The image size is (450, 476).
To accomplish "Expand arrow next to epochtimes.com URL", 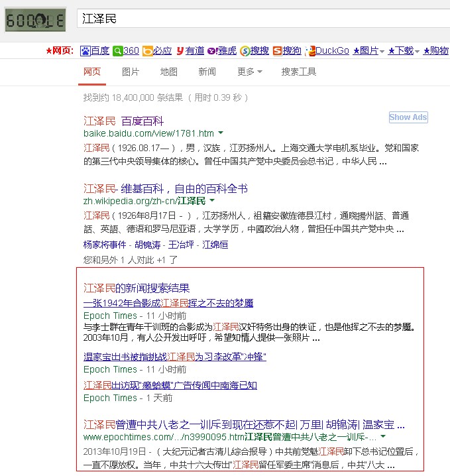I will (383, 436).
